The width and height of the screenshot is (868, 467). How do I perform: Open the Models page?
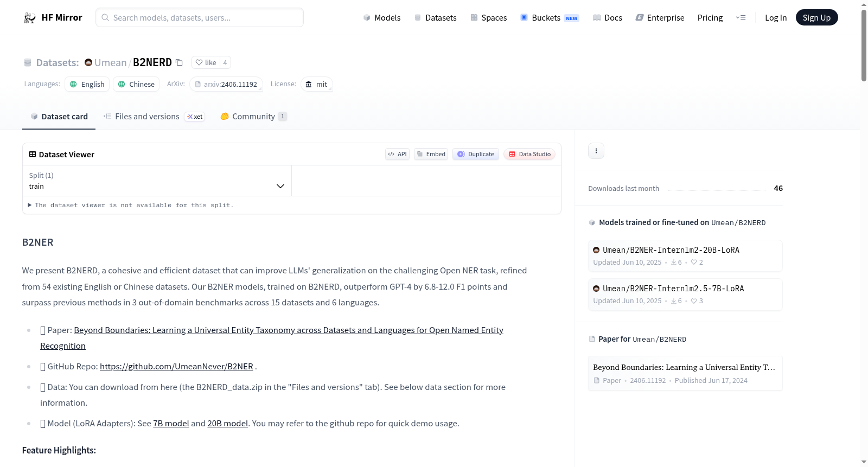click(x=382, y=18)
